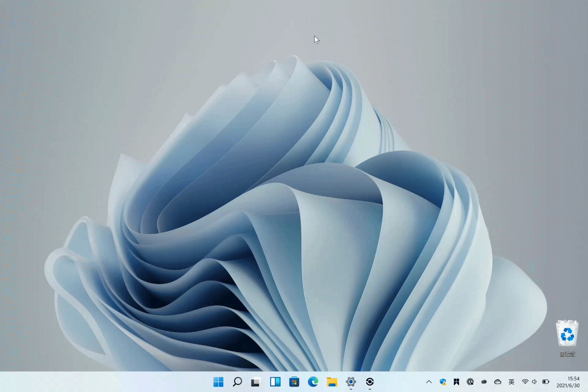Launch the Microsoft Store
This screenshot has width=588, height=392.
[x=294, y=382]
